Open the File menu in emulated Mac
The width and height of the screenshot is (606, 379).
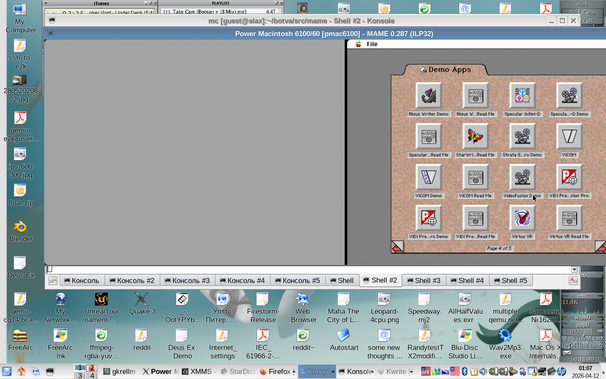(x=372, y=44)
